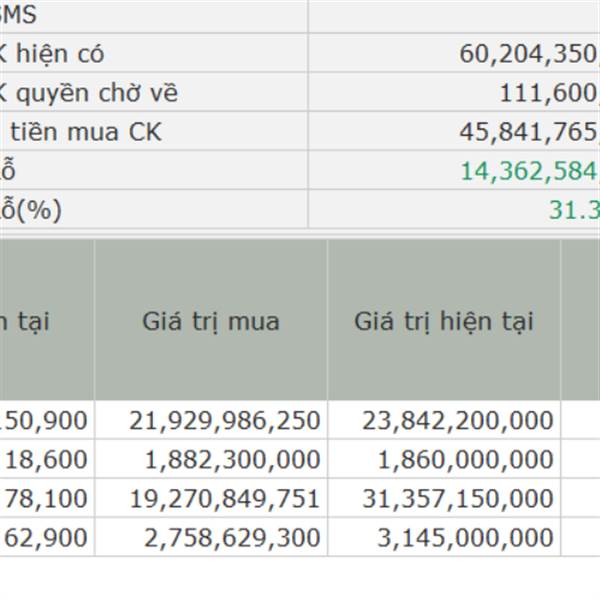Click the 111,600 pending rights value
The width and height of the screenshot is (600, 600).
[549, 93]
